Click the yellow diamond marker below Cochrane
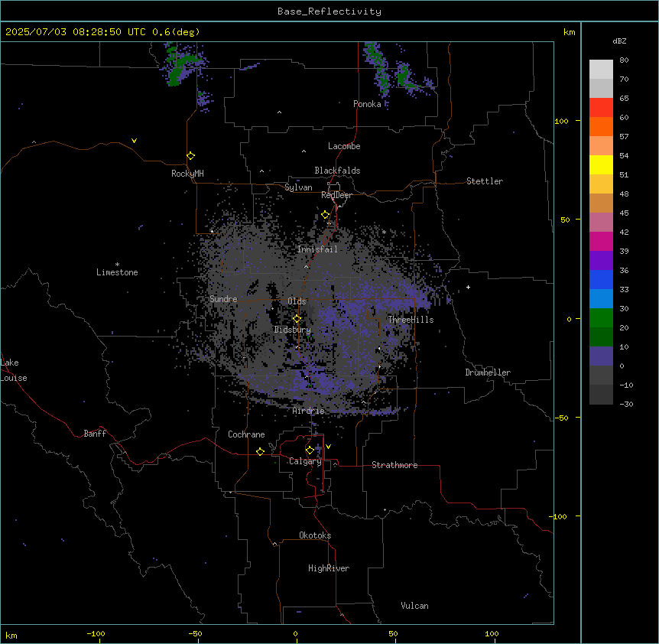659x644 pixels. click(x=260, y=451)
